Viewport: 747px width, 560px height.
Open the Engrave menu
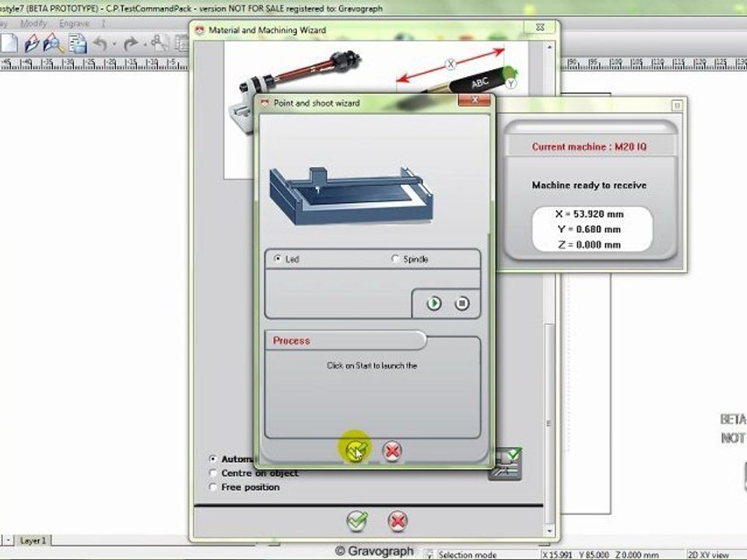[74, 23]
